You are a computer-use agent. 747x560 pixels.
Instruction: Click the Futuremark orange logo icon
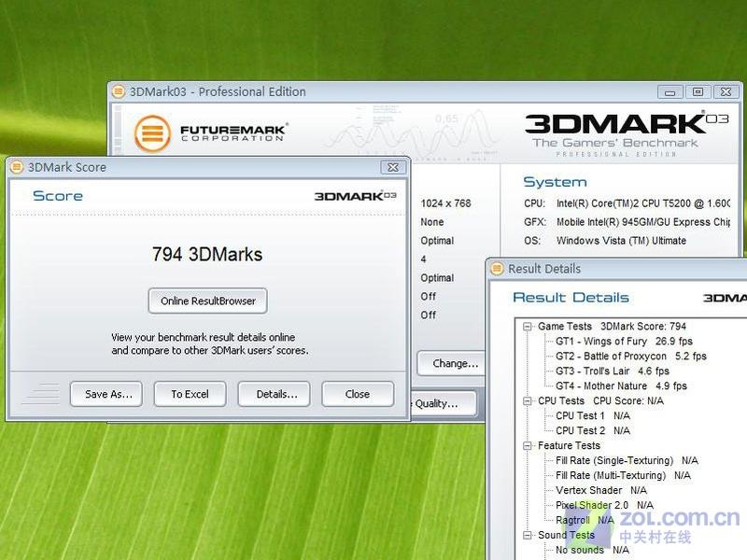click(x=152, y=133)
